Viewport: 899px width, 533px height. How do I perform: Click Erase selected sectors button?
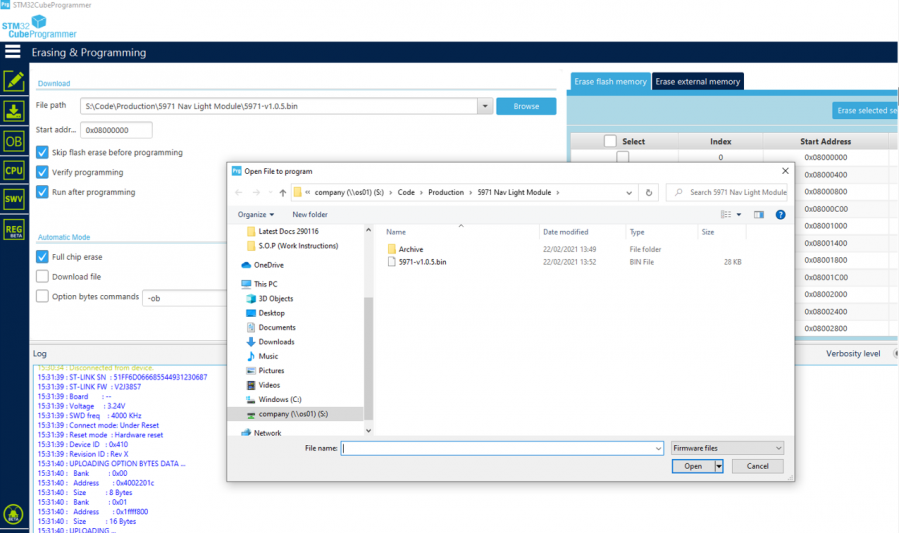pos(865,110)
